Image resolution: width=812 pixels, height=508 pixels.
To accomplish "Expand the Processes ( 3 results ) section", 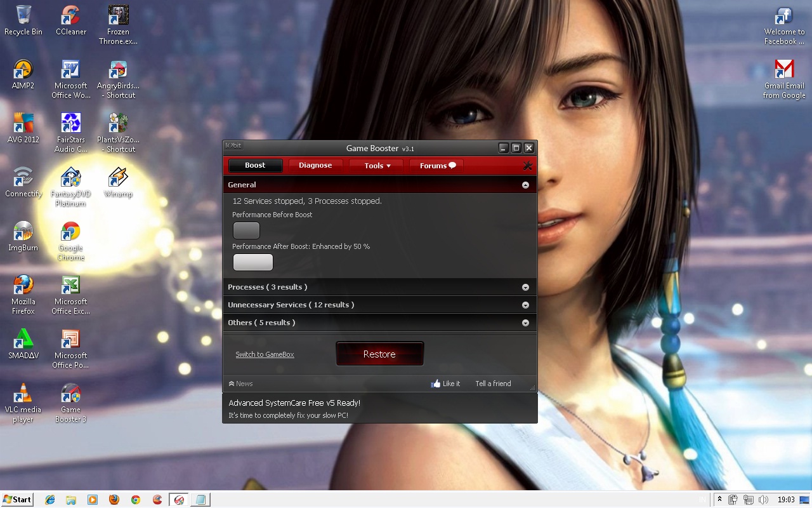I will pyautogui.click(x=525, y=287).
